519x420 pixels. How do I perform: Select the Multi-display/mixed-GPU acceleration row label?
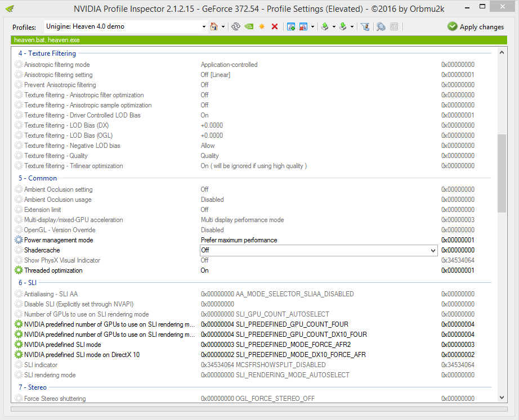point(74,220)
